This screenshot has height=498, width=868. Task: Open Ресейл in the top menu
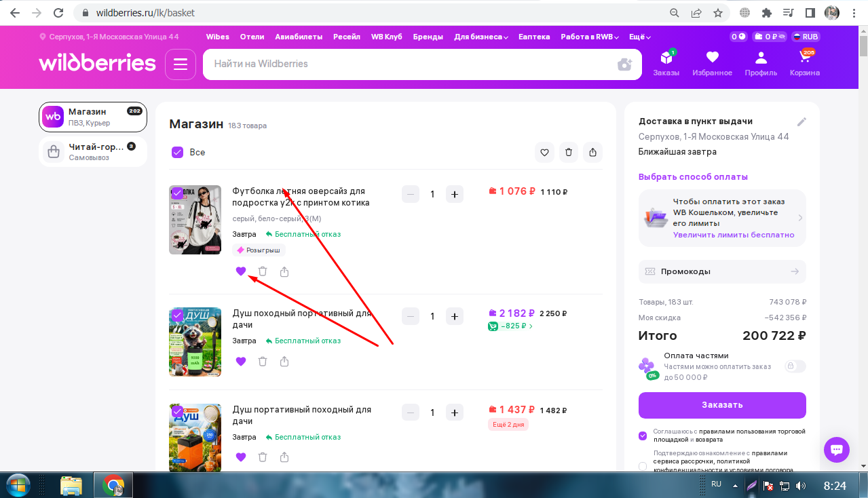(x=347, y=37)
